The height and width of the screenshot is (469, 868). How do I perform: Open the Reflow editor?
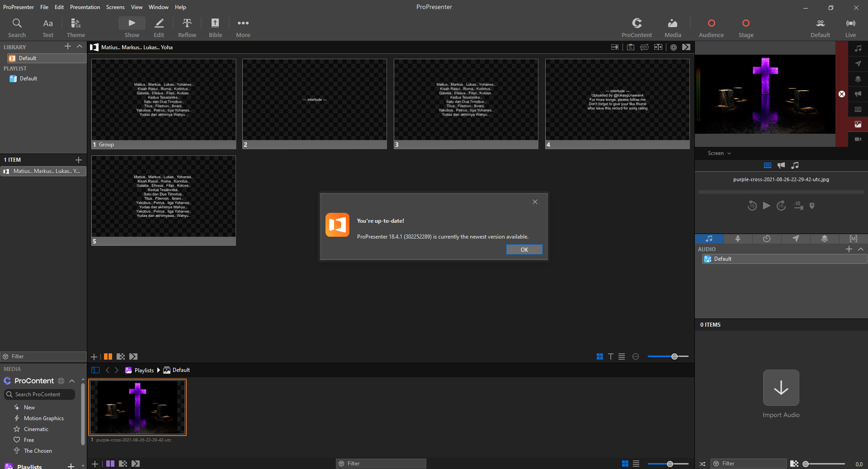click(187, 28)
